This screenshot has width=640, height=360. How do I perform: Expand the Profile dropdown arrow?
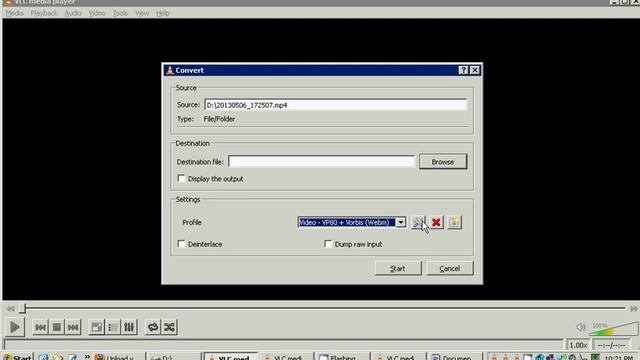point(401,222)
